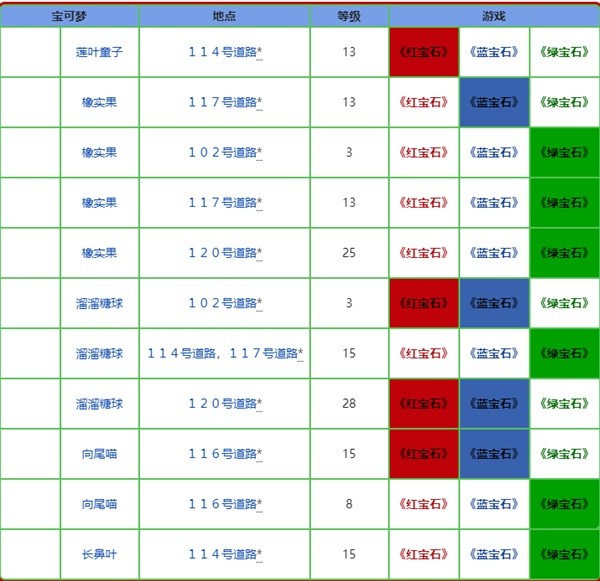The image size is (600, 581).
Task: Click blue highlighted 蓝宝石 in level 13 橡实果 row
Action: 494,102
